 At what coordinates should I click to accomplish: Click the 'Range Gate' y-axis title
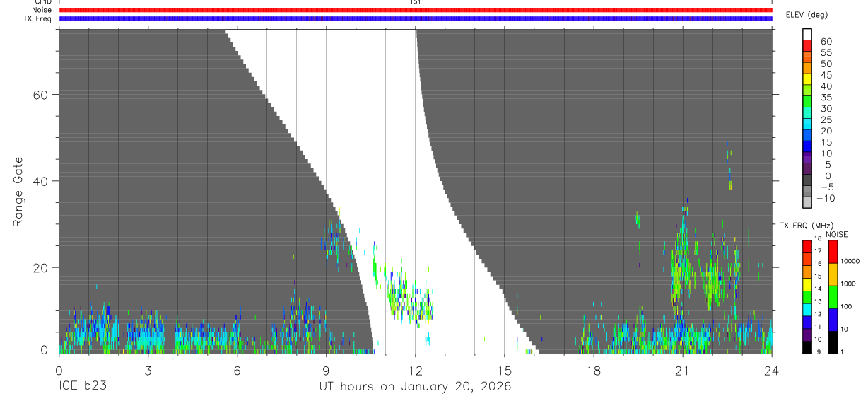tap(18, 192)
